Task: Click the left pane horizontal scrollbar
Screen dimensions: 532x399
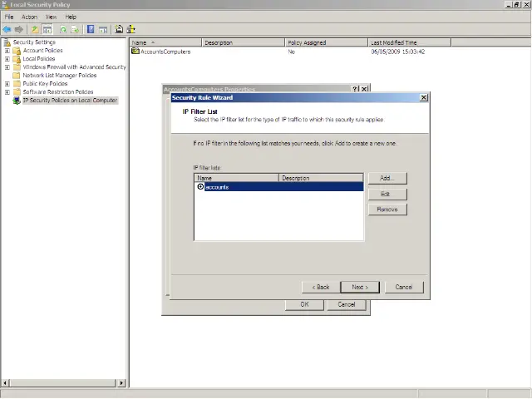Action: (x=62, y=382)
